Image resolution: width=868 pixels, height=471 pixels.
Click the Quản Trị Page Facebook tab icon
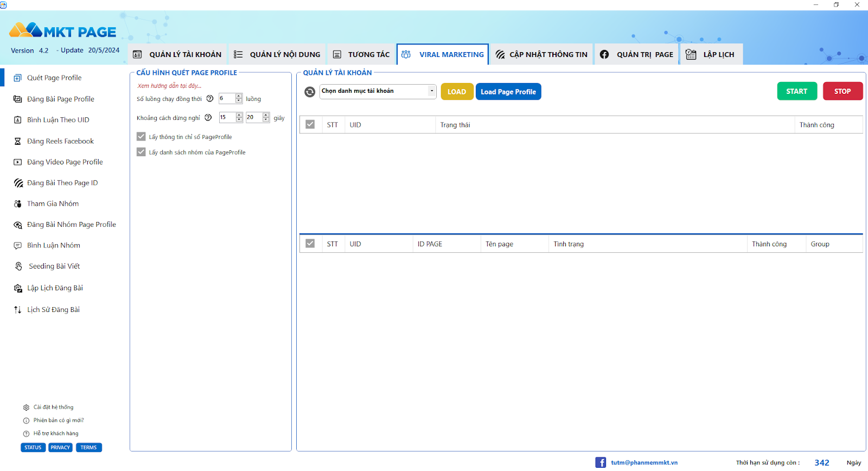click(x=604, y=54)
